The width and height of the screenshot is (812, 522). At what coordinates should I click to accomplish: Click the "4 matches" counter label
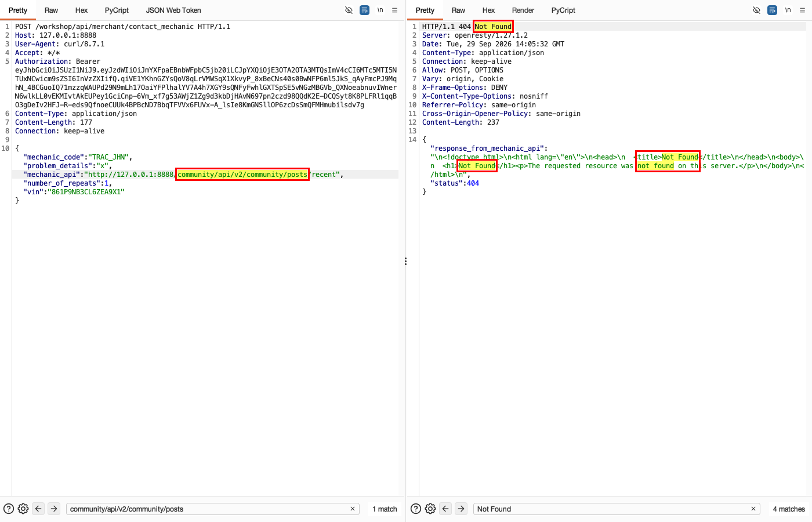point(789,509)
